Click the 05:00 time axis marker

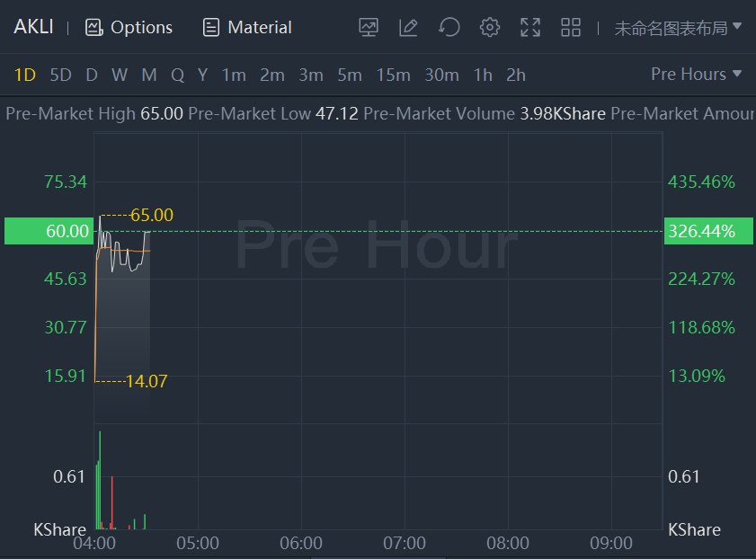click(198, 544)
